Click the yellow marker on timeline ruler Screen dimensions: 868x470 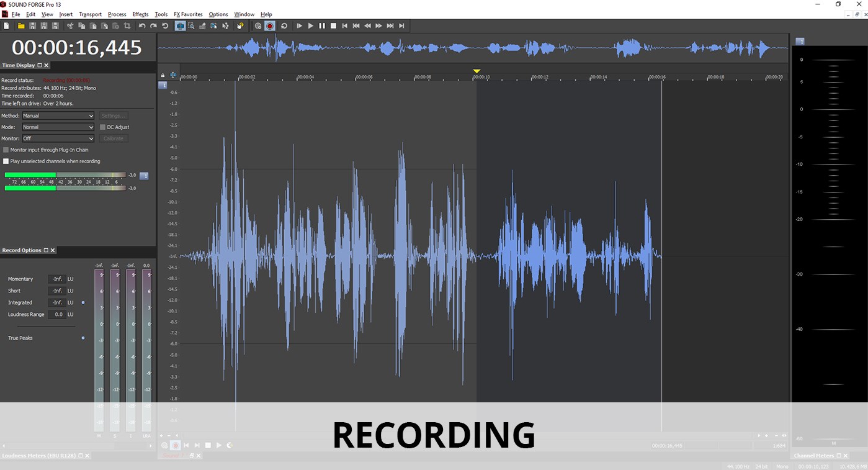pyautogui.click(x=477, y=71)
